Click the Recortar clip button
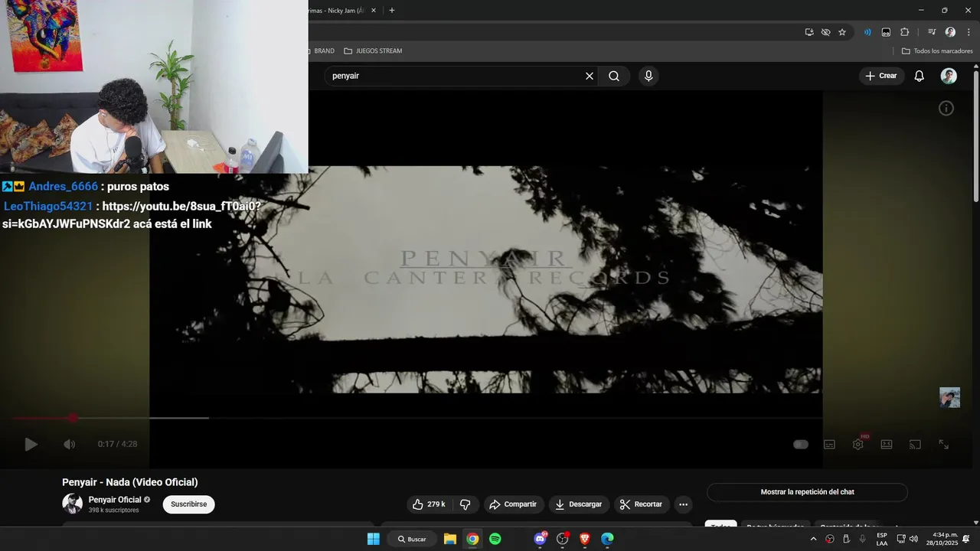The height and width of the screenshot is (551, 980). click(x=641, y=504)
